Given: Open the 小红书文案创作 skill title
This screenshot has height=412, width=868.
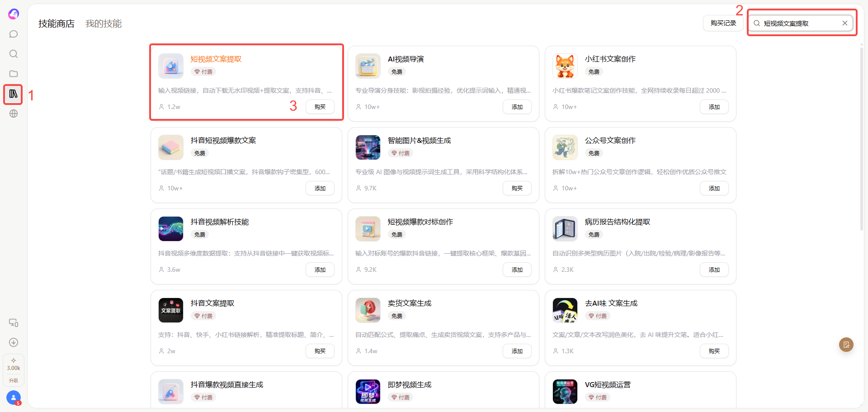Looking at the screenshot, I should [610, 59].
